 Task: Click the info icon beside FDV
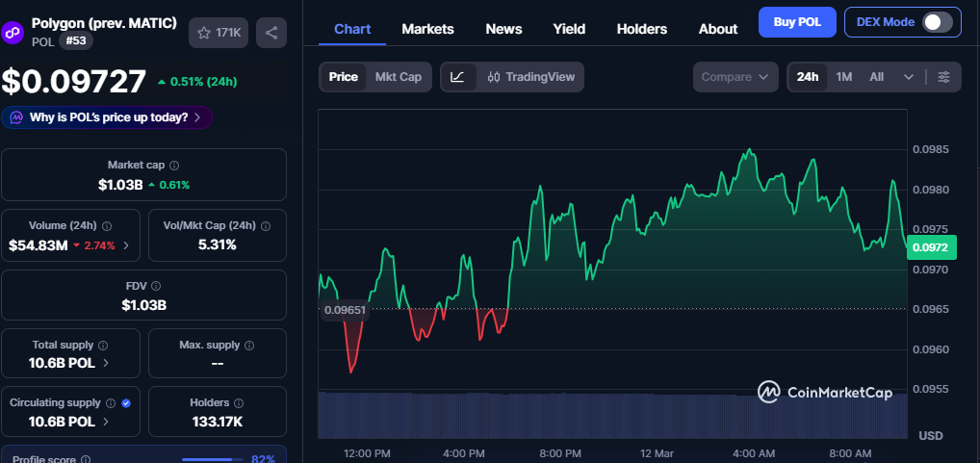[x=156, y=286]
